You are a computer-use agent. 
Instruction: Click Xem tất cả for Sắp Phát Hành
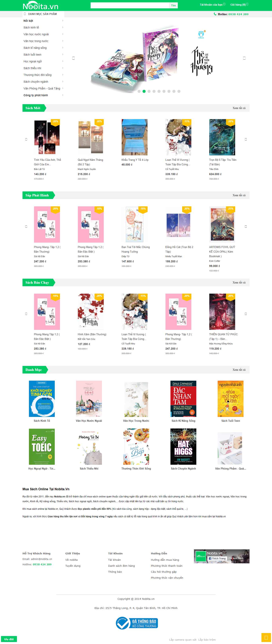coord(239,195)
